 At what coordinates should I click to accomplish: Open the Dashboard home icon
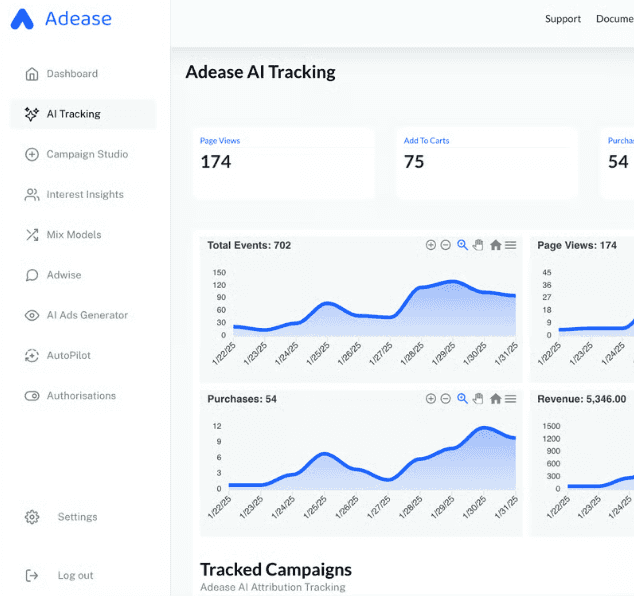31,74
